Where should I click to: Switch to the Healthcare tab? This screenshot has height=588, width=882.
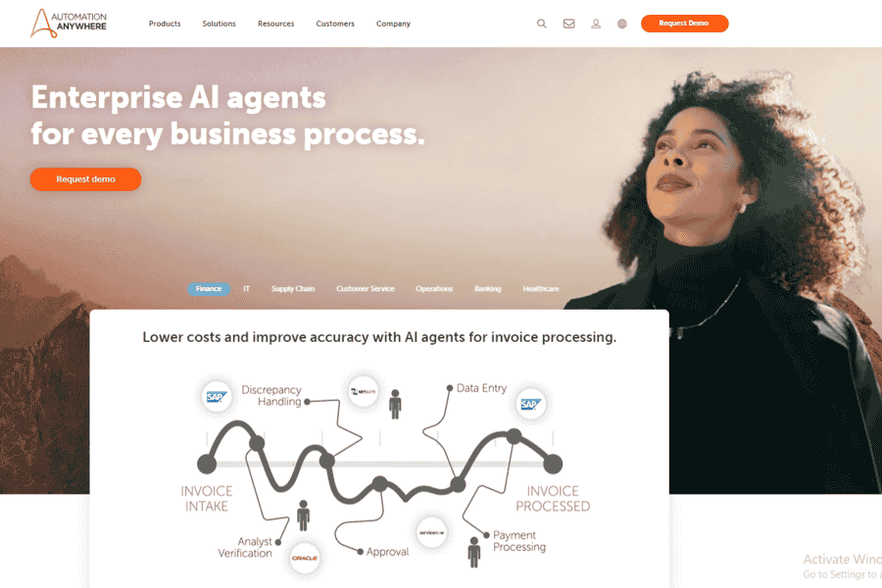click(x=541, y=289)
